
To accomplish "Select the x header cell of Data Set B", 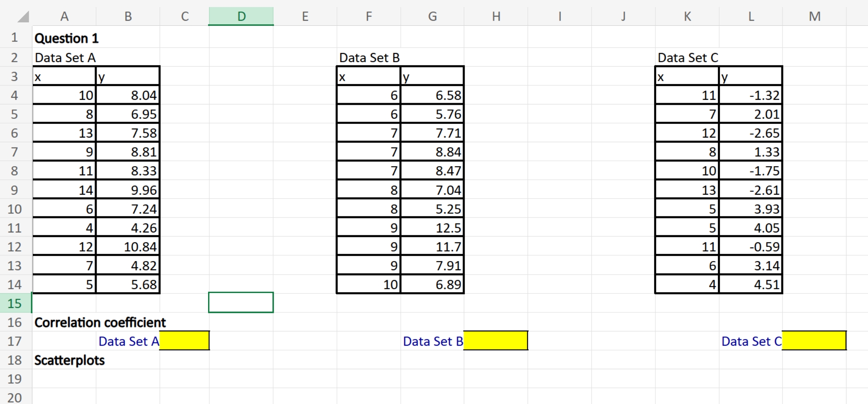I will click(x=368, y=76).
